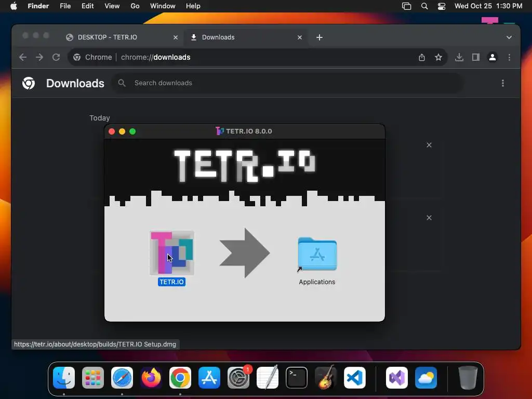Open Safari from the Dock
Viewport: 532px width, 399px height.
point(122,378)
